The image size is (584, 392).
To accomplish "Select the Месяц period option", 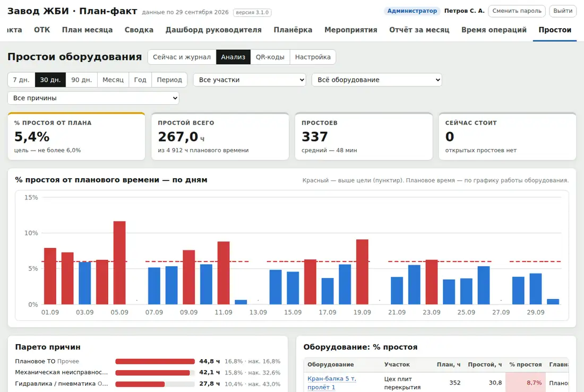I will point(113,80).
